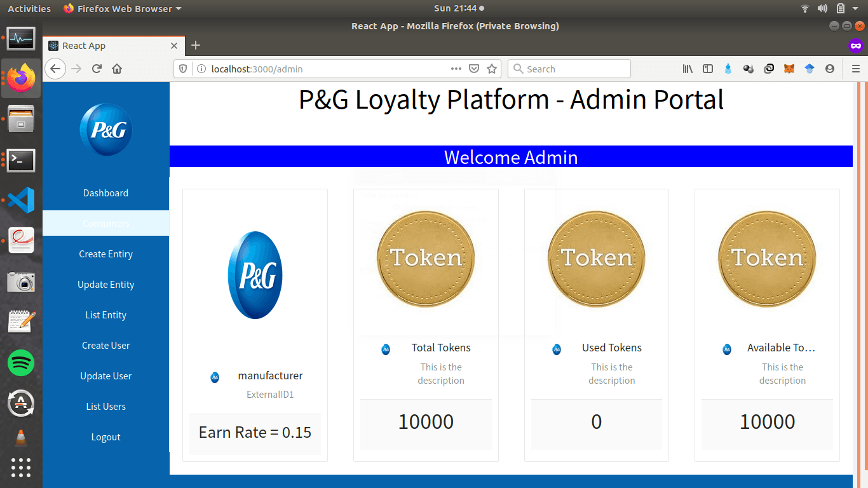Open List Users in sidebar
This screenshot has width=868, height=488.
pos(105,407)
